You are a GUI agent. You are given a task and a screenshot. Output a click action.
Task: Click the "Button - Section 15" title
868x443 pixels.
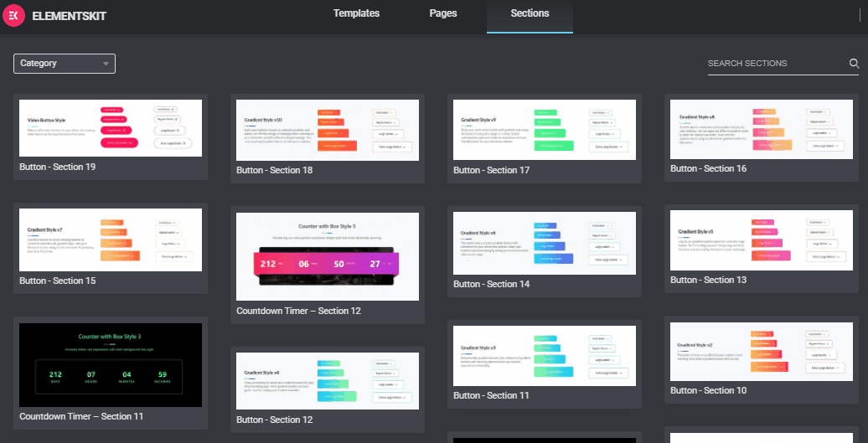(58, 281)
